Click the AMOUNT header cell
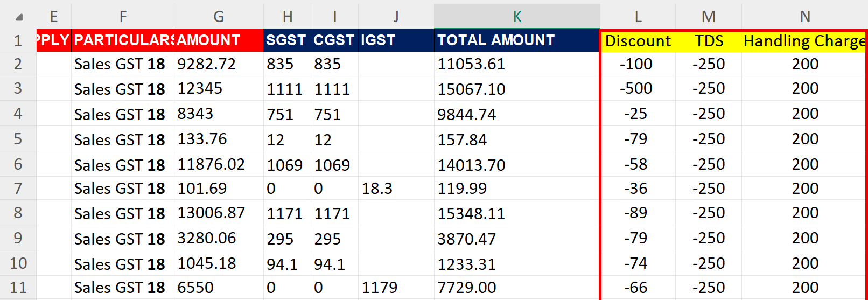The height and width of the screenshot is (300, 868). [219, 40]
